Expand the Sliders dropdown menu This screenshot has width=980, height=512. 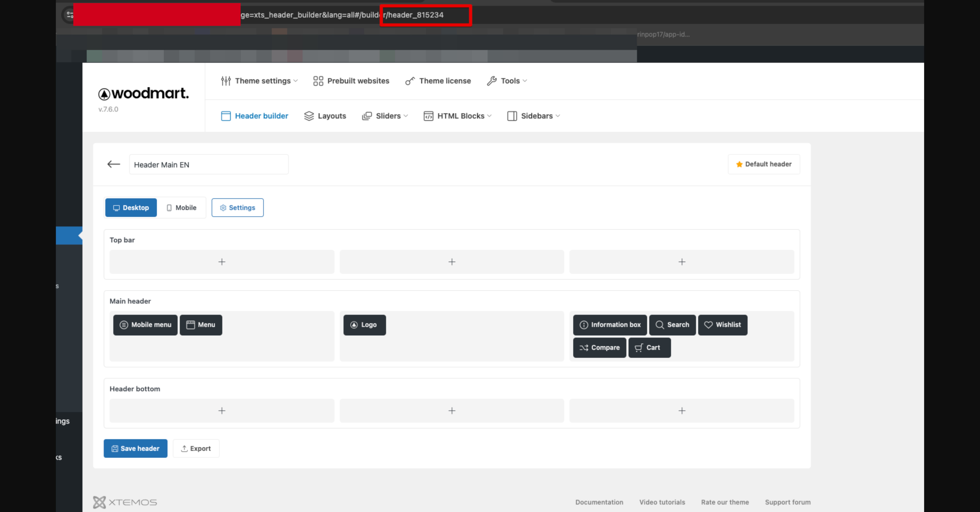click(x=385, y=116)
